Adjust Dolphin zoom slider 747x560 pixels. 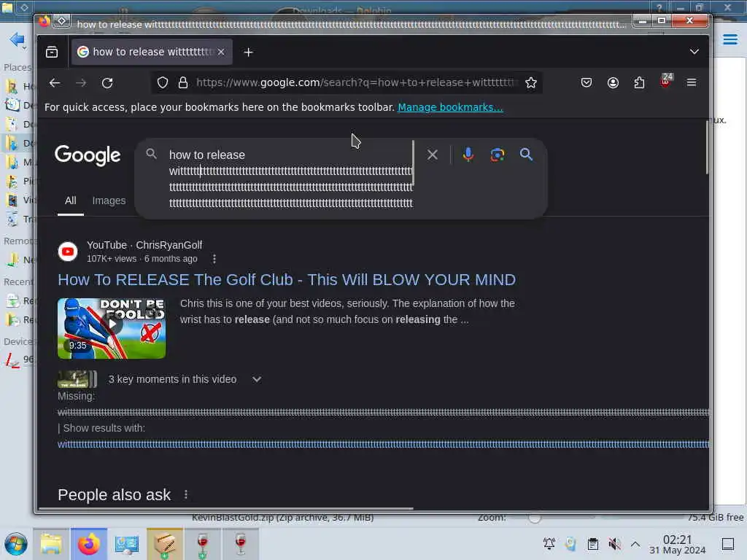(x=535, y=518)
